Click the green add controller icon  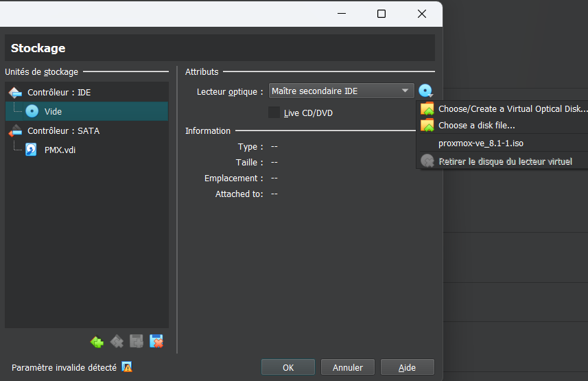tap(97, 342)
